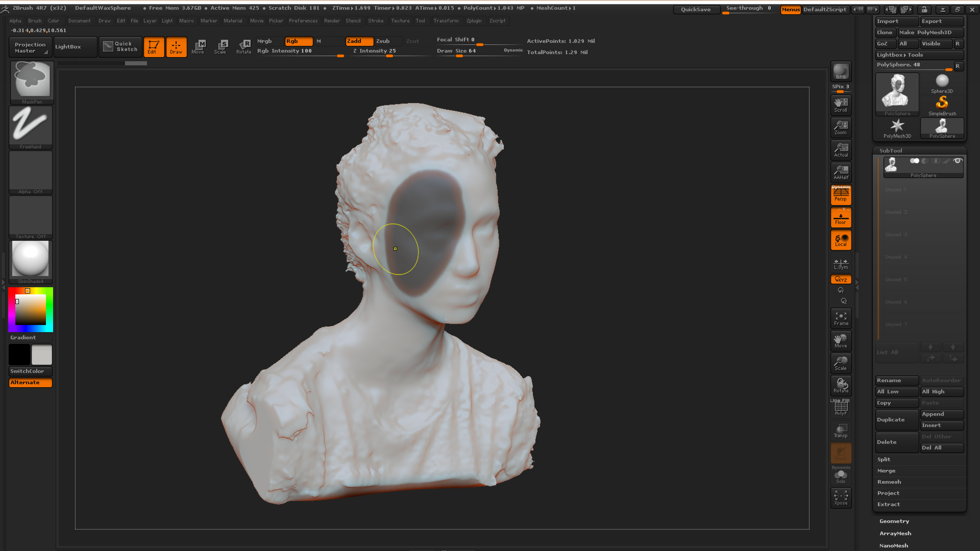The width and height of the screenshot is (980, 551).
Task: Select right-shelf Rotate navigation icon
Action: click(840, 386)
